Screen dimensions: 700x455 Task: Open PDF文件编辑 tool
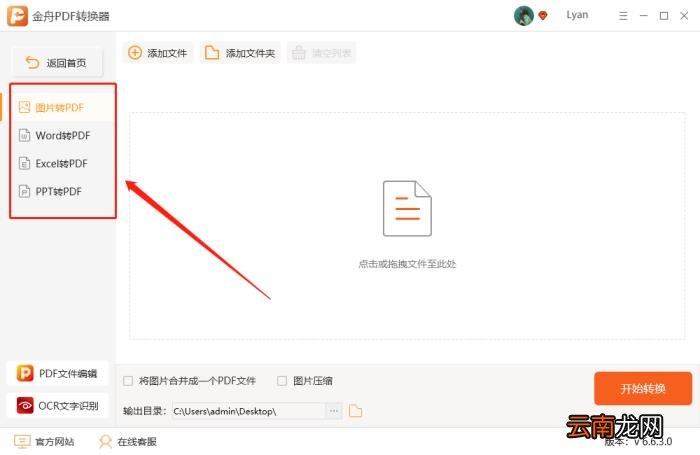[x=57, y=373]
